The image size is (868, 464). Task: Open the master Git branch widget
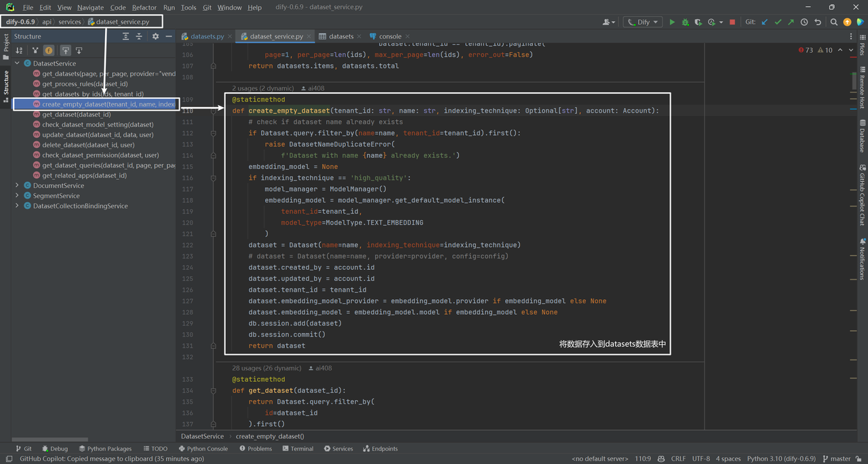tap(837, 459)
